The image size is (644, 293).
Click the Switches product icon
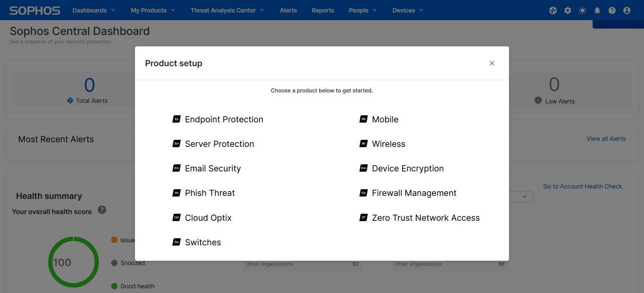(177, 242)
